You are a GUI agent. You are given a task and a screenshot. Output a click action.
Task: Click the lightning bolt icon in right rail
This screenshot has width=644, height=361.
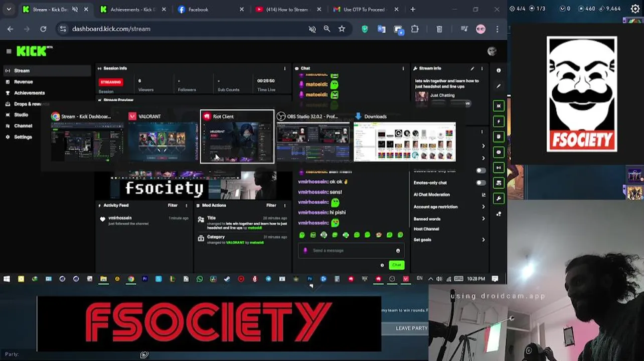point(499,121)
